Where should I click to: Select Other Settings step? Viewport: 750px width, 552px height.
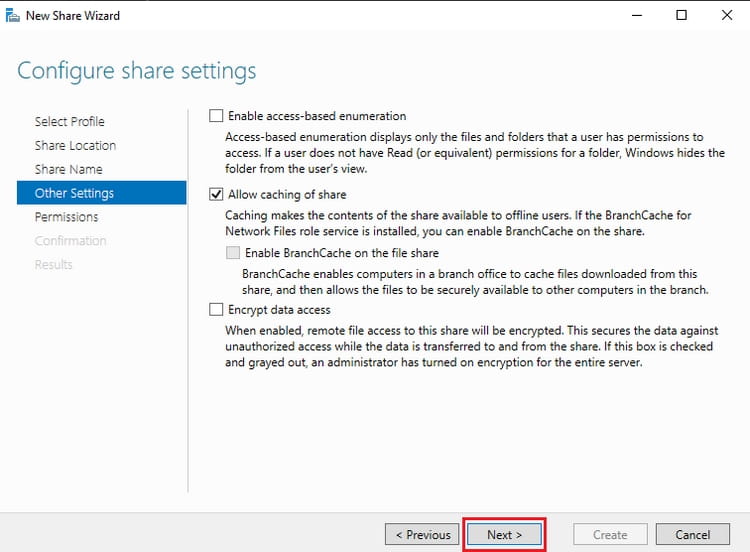(x=101, y=193)
